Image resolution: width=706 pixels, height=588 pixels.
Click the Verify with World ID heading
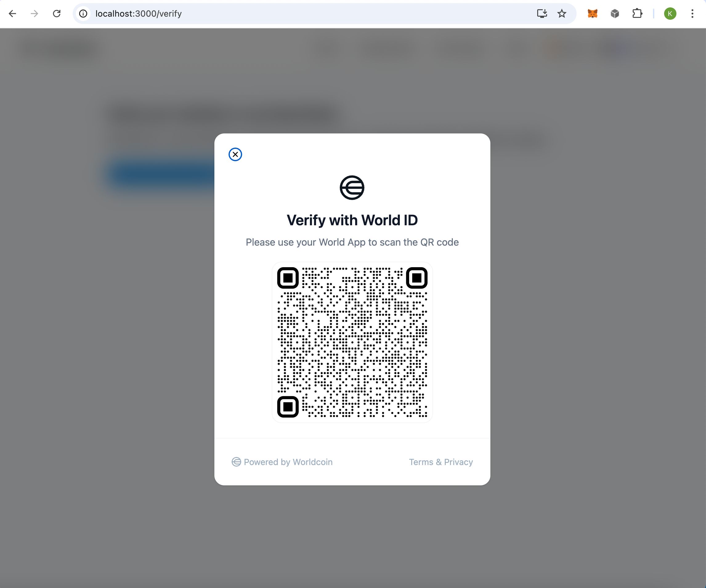pyautogui.click(x=352, y=220)
